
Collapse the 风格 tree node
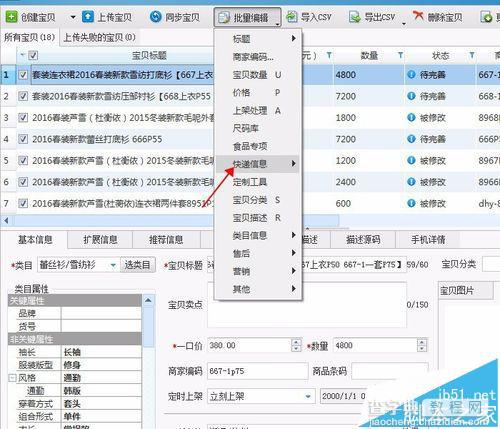coord(12,378)
